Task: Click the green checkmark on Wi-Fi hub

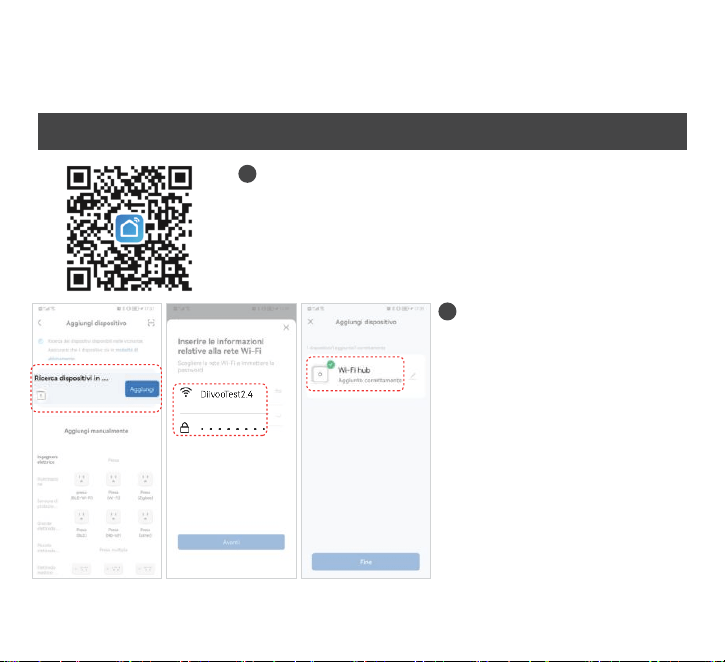Action: click(x=331, y=364)
